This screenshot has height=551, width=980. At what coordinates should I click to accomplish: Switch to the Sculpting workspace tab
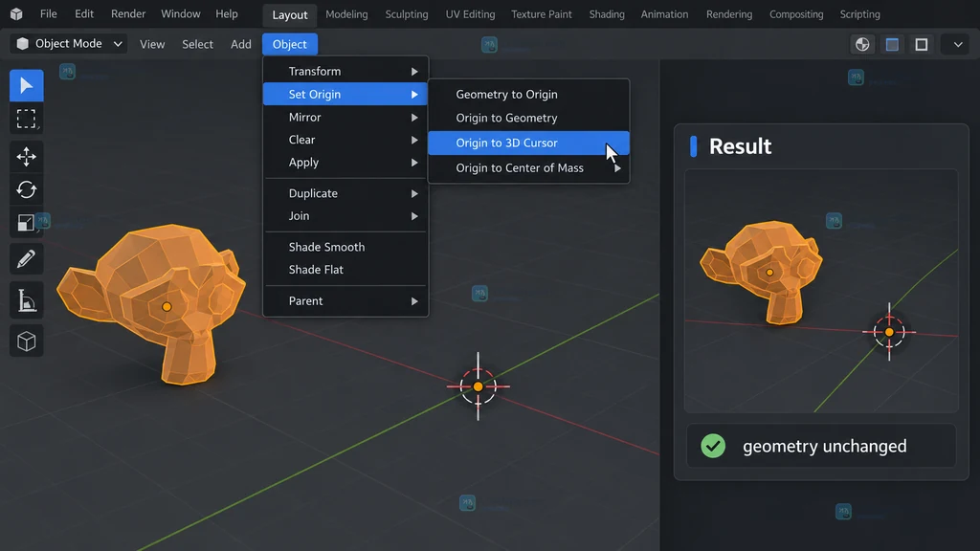(x=406, y=14)
